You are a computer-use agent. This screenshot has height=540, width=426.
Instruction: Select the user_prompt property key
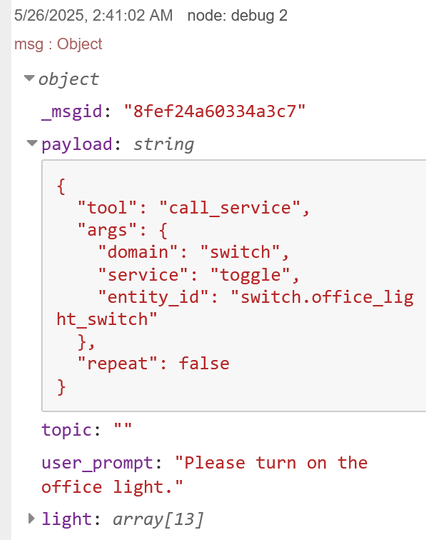[97, 463]
